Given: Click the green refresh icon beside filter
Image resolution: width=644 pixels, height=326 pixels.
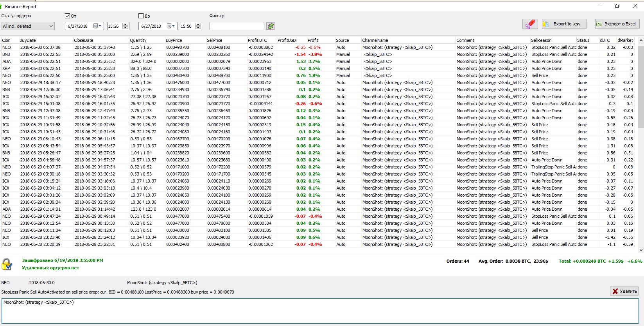Looking at the screenshot, I should [x=270, y=26].
